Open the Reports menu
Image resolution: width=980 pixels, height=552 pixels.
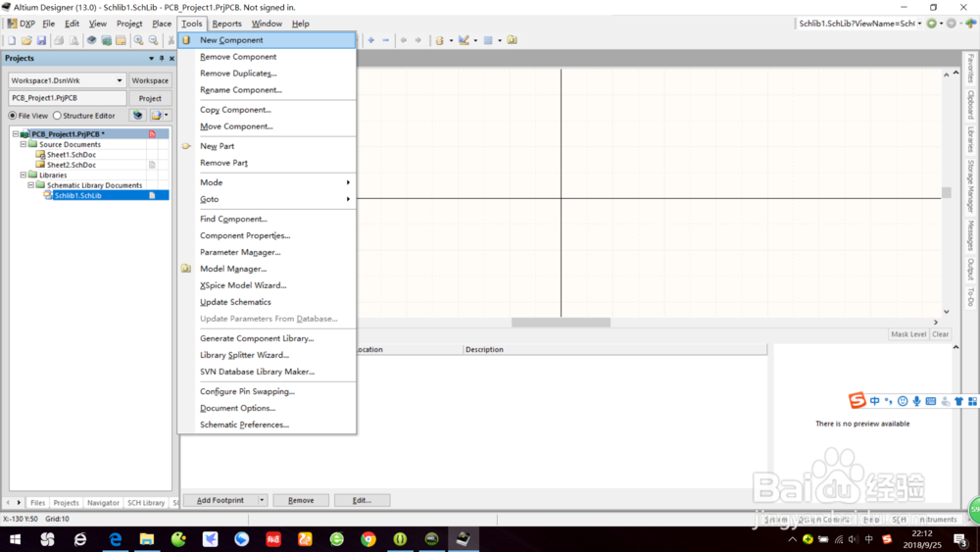click(x=227, y=24)
